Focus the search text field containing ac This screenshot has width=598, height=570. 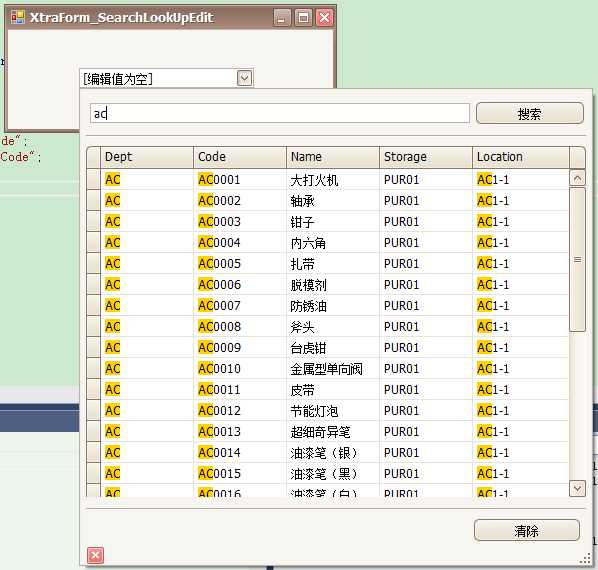[280, 113]
